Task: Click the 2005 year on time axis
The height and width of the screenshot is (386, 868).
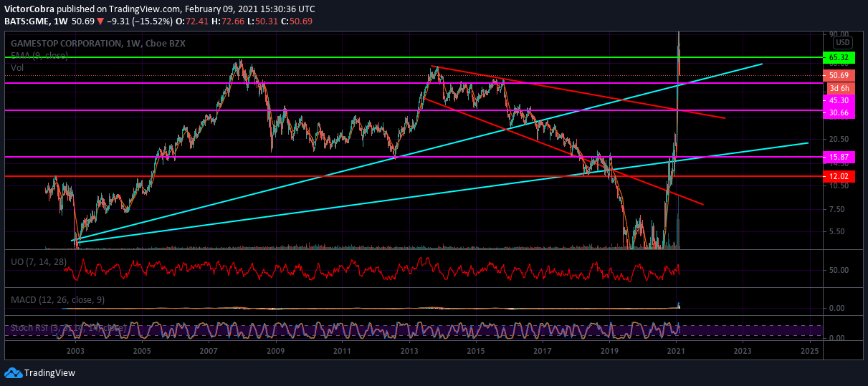Action: [x=141, y=352]
